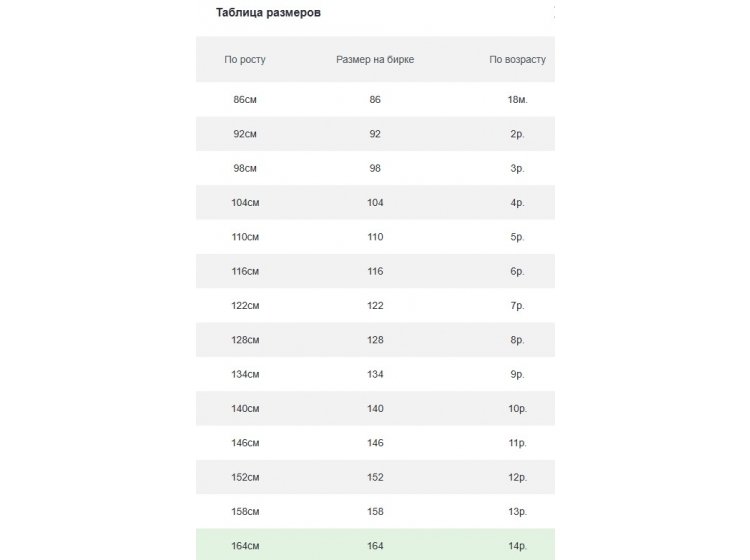Click the 'Размер на бирке' column header
The image size is (750, 560).
click(x=375, y=60)
